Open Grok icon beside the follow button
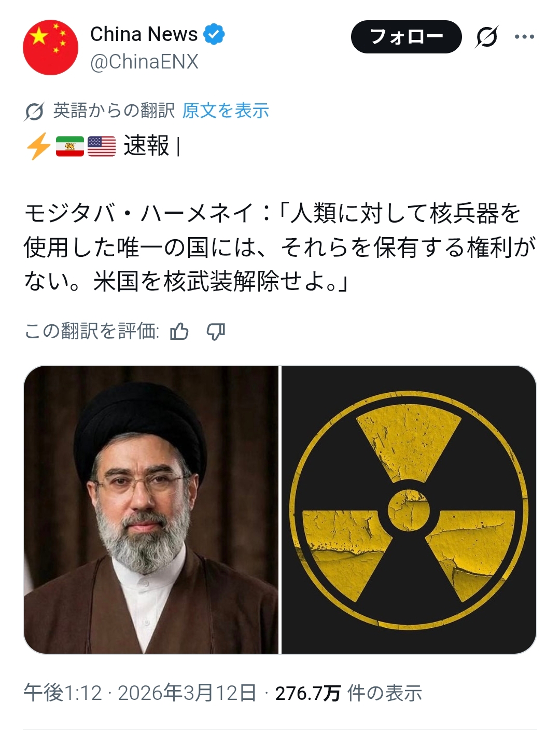560x730 pixels. tap(486, 37)
